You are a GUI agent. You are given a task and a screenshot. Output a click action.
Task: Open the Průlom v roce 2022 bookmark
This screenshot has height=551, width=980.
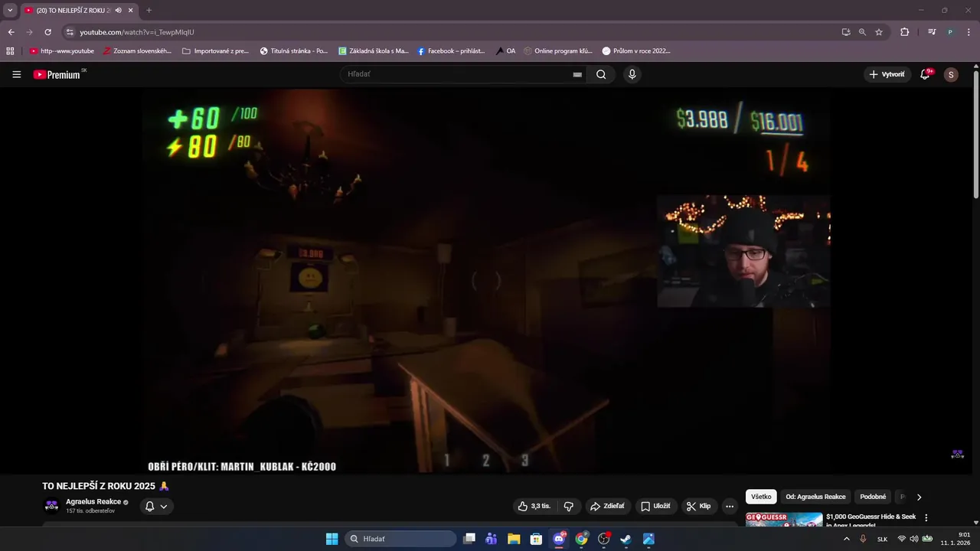[636, 51]
